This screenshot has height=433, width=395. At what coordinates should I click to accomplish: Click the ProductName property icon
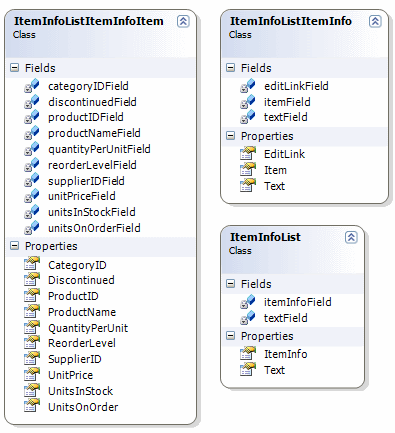coord(32,311)
